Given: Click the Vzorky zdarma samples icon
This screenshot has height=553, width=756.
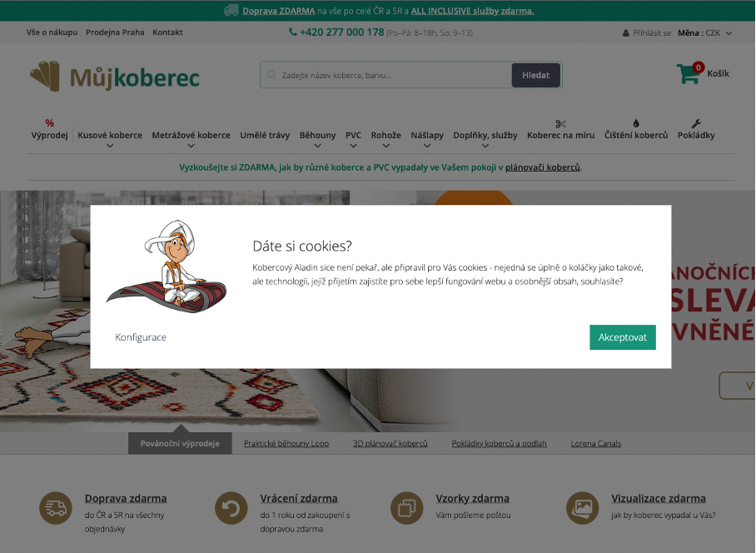Looking at the screenshot, I should point(406,508).
